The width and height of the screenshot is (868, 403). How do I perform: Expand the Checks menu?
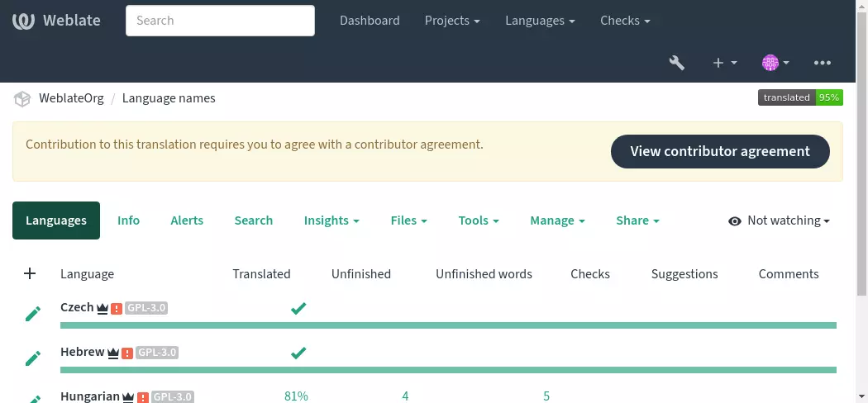pyautogui.click(x=625, y=21)
